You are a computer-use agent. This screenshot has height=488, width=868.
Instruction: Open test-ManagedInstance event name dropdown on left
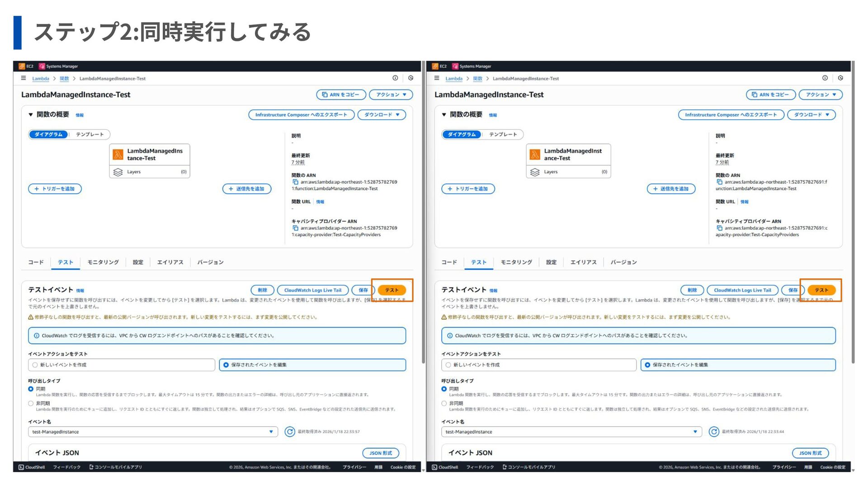tap(153, 432)
